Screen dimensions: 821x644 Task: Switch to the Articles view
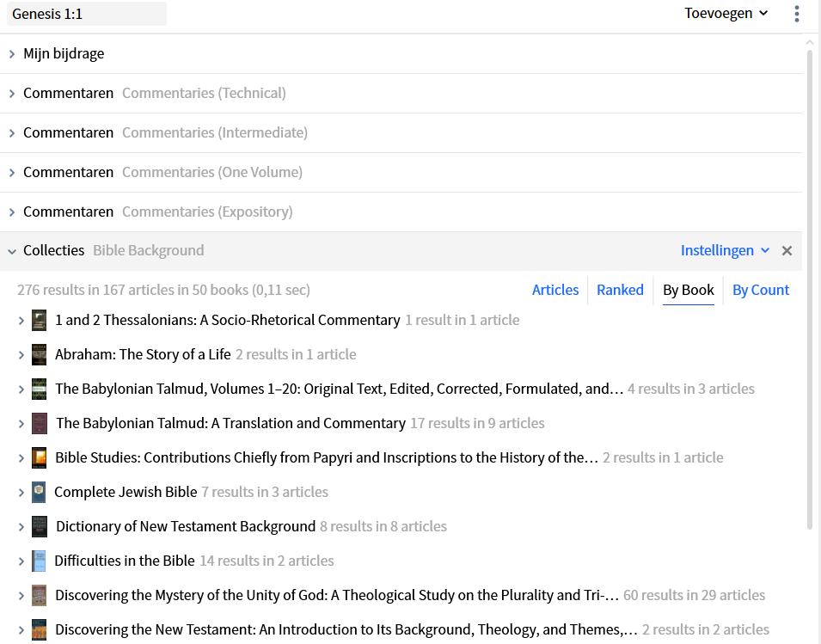click(x=555, y=290)
